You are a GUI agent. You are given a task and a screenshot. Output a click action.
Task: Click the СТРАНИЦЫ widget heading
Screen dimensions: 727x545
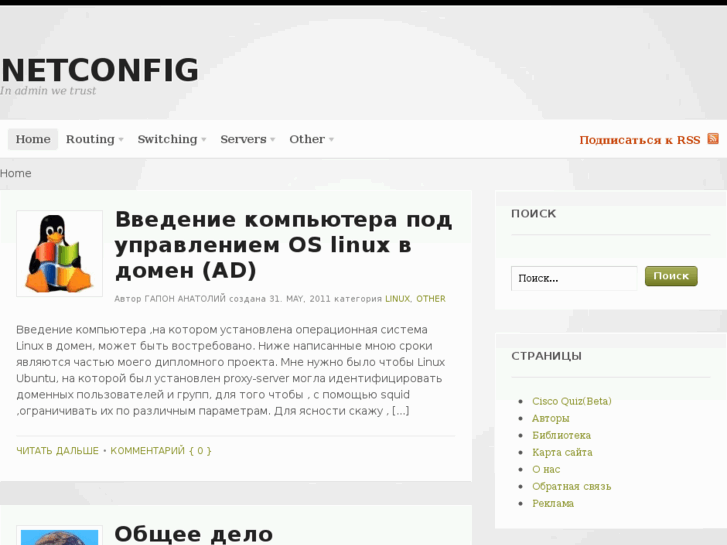pos(546,356)
